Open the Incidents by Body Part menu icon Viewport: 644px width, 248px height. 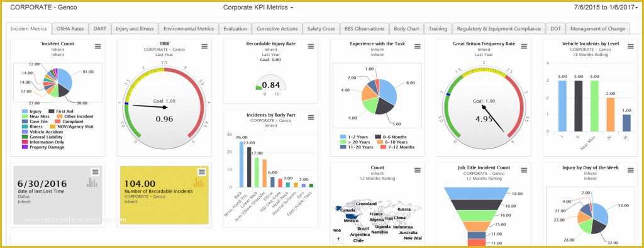tap(311, 117)
